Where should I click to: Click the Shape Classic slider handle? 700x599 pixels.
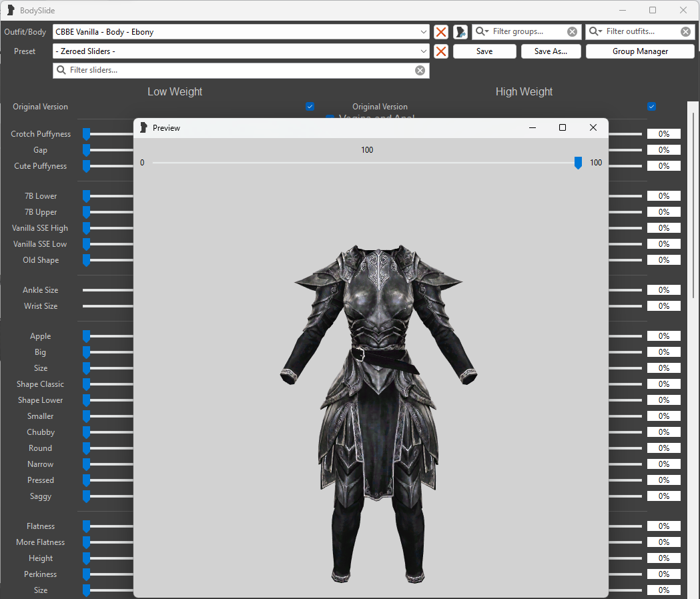[x=87, y=384]
